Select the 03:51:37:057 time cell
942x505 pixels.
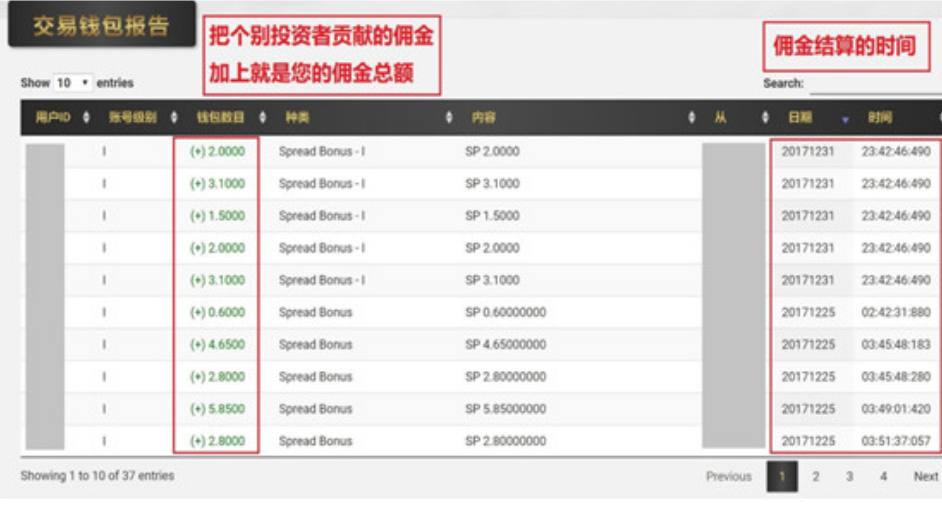pyautogui.click(x=895, y=440)
